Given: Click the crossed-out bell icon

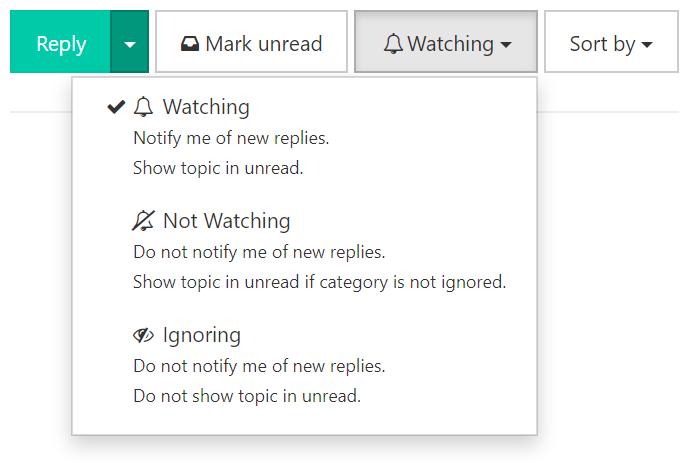Looking at the screenshot, I should pos(143,221).
